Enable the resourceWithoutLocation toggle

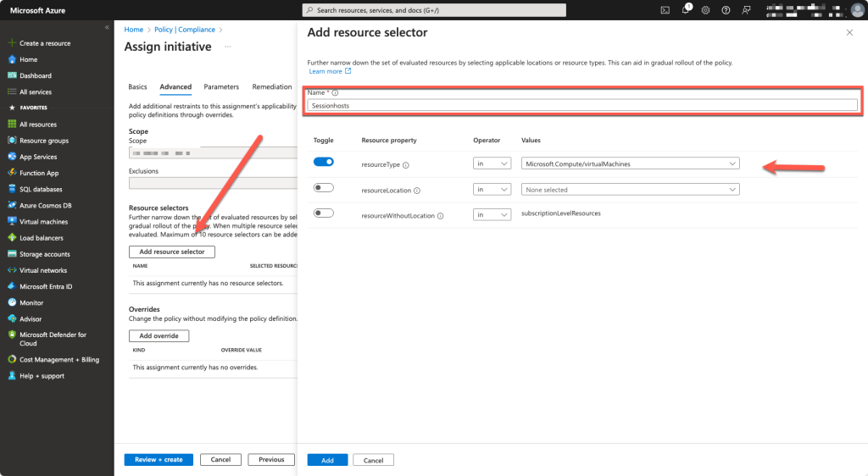pyautogui.click(x=323, y=213)
